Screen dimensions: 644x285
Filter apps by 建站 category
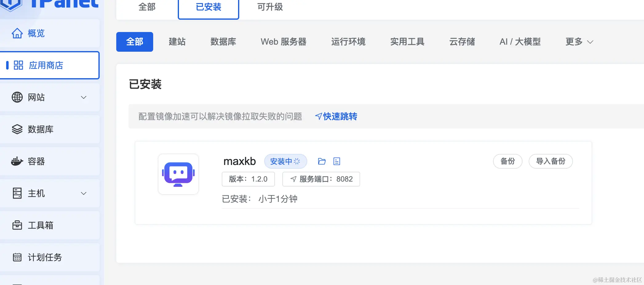(177, 42)
